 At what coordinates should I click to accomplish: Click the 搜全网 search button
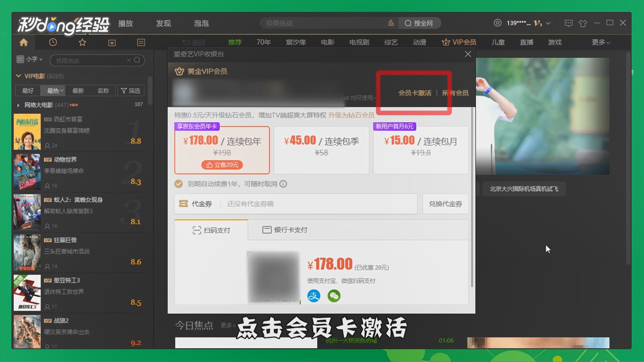420,23
